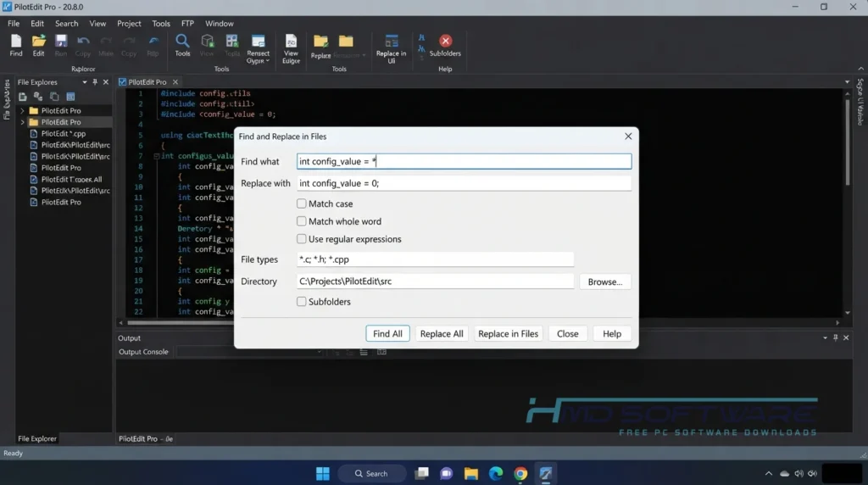Pin the File Explorer panel
The width and height of the screenshot is (868, 485).
[95, 82]
